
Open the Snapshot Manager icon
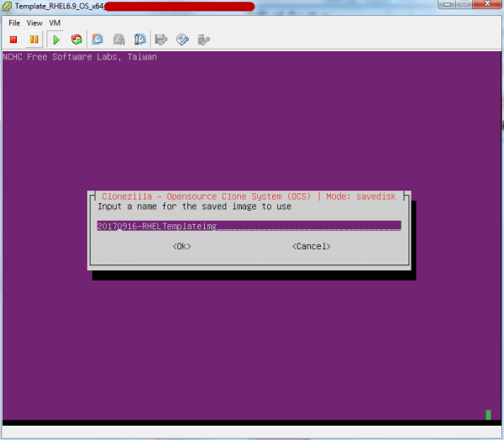tap(139, 39)
